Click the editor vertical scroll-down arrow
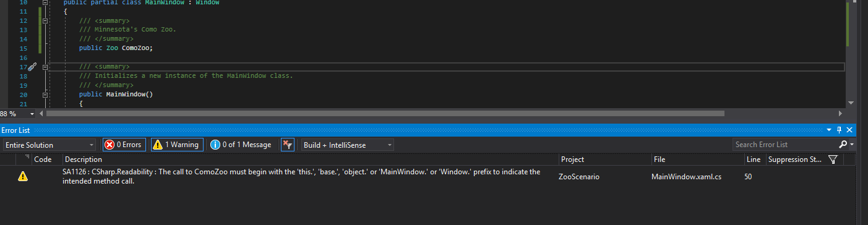868x225 pixels. pyautogui.click(x=851, y=103)
